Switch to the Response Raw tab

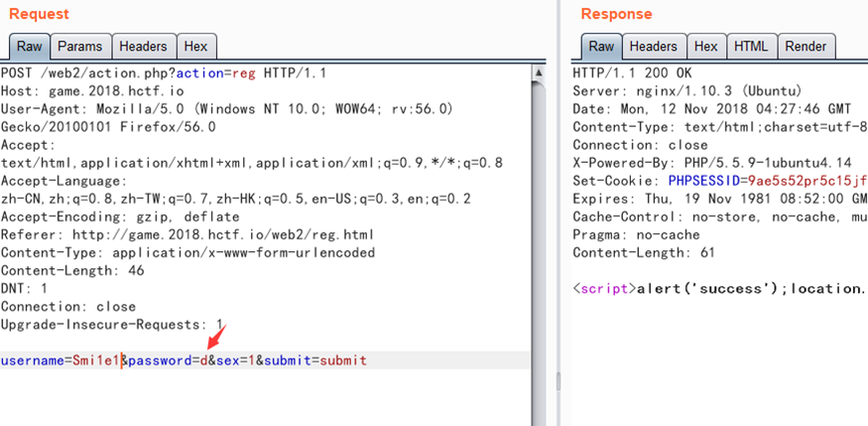(x=600, y=47)
